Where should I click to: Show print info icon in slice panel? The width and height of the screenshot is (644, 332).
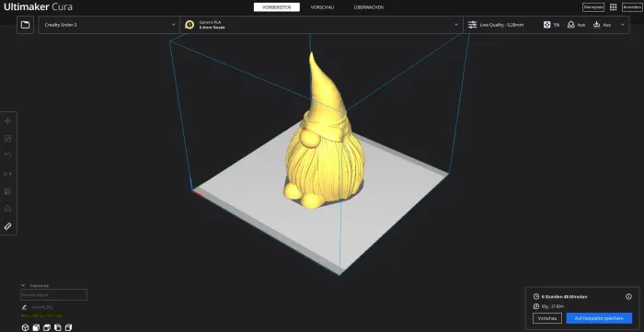[628, 296]
